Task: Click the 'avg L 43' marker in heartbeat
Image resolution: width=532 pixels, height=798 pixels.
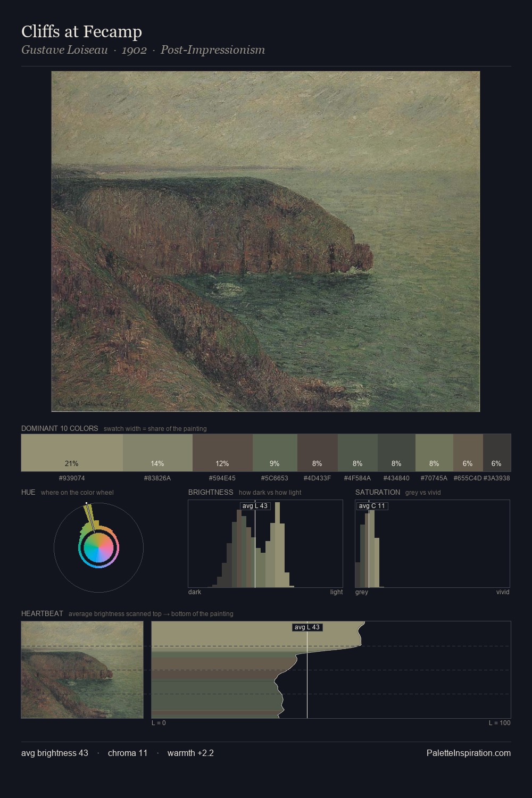Action: tap(307, 627)
